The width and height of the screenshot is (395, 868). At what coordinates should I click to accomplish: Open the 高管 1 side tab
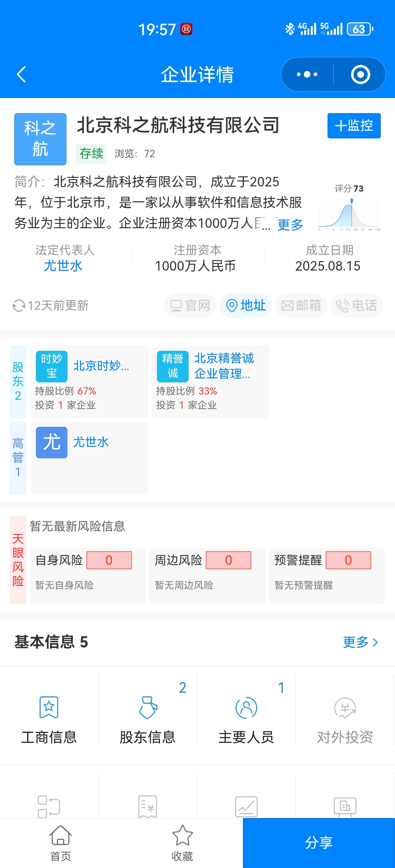point(18,458)
